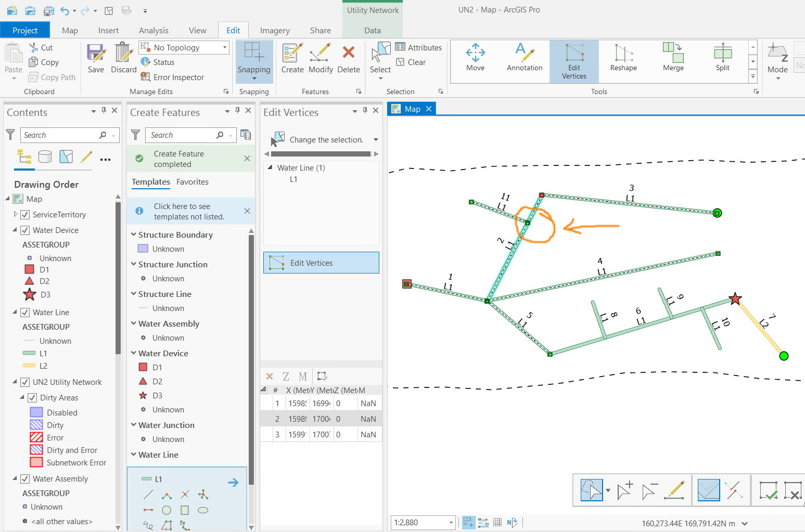805x532 pixels.
Task: Toggle Water Assembly layer visibility
Action: (25, 478)
